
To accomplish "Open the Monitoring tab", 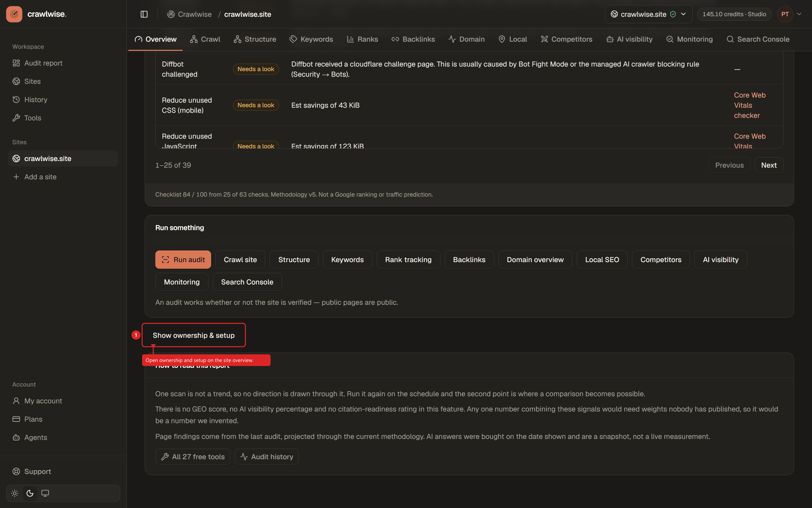I will pos(689,39).
